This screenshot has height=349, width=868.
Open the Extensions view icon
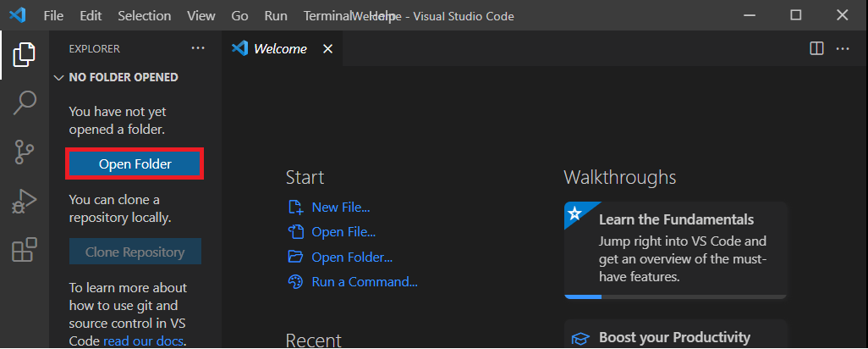[x=25, y=250]
